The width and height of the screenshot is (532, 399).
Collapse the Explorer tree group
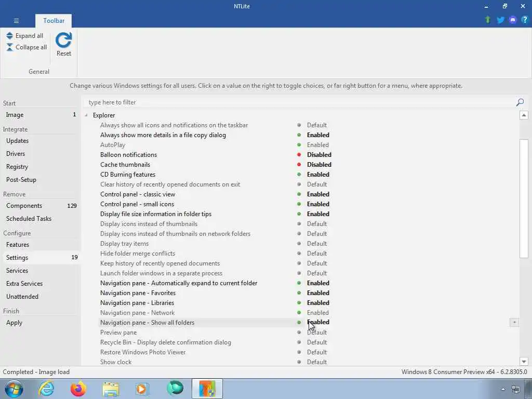click(86, 115)
